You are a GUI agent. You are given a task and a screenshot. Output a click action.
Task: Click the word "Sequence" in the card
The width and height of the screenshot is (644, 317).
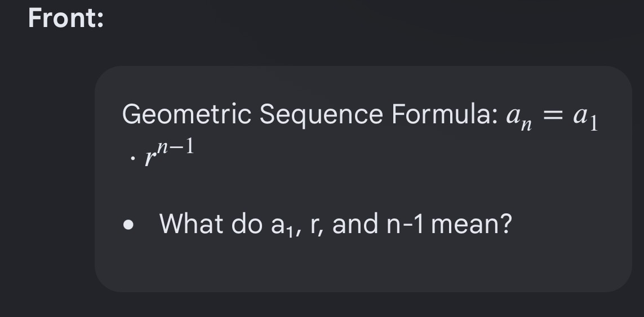pos(321,114)
